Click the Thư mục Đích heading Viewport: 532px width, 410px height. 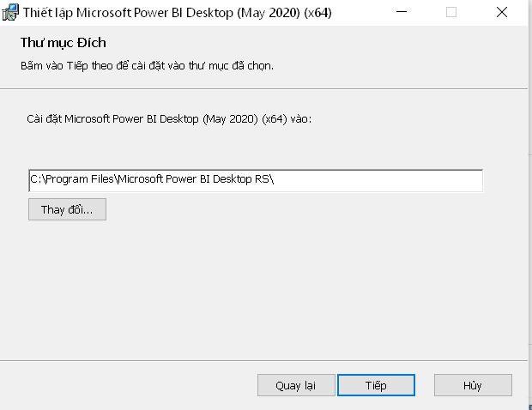pyautogui.click(x=63, y=43)
